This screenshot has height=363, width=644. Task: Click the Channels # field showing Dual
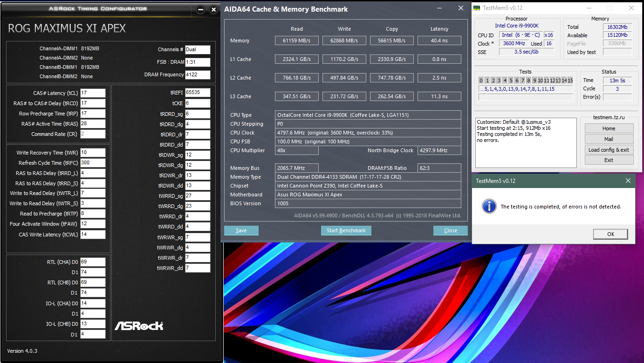coord(198,49)
